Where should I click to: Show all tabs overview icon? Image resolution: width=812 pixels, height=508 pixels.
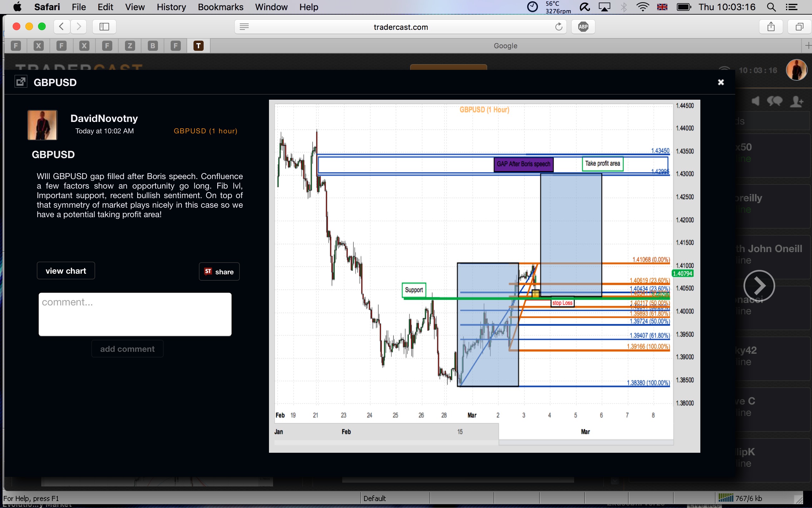point(800,27)
